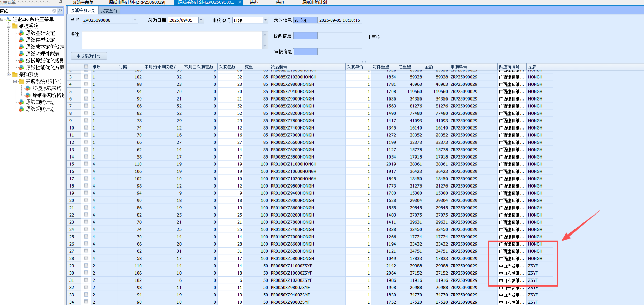
Task: Check the box for row 12
Action: 86,142
